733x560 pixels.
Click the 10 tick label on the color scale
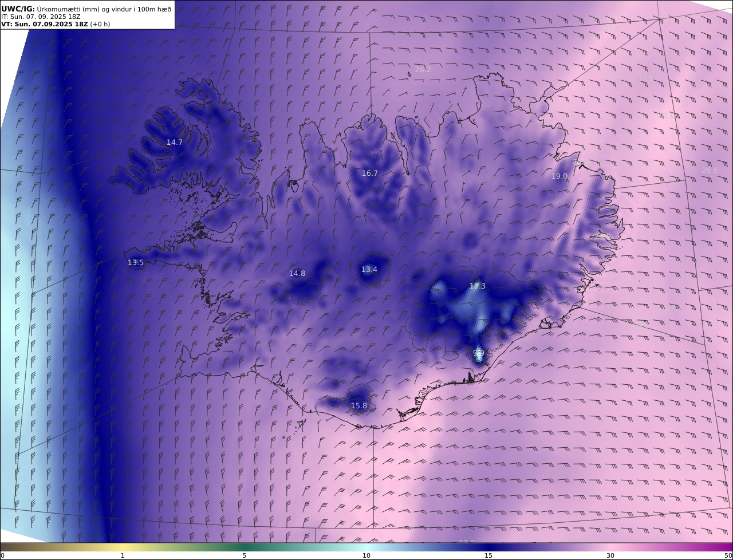(366, 555)
